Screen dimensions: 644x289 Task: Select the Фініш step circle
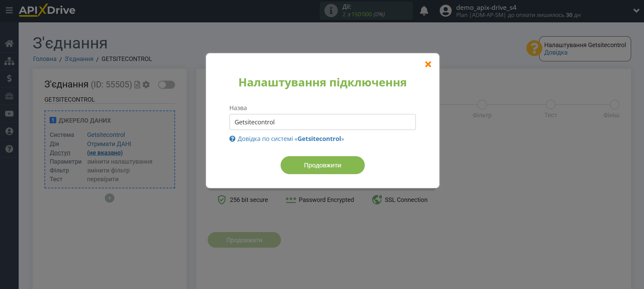click(614, 105)
